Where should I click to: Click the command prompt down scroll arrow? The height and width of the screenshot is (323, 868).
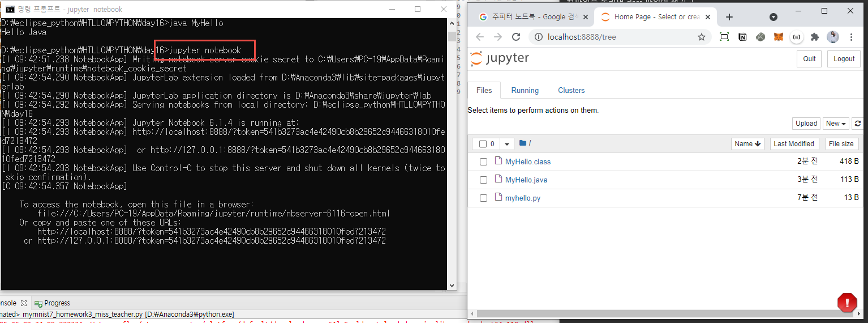pyautogui.click(x=452, y=286)
